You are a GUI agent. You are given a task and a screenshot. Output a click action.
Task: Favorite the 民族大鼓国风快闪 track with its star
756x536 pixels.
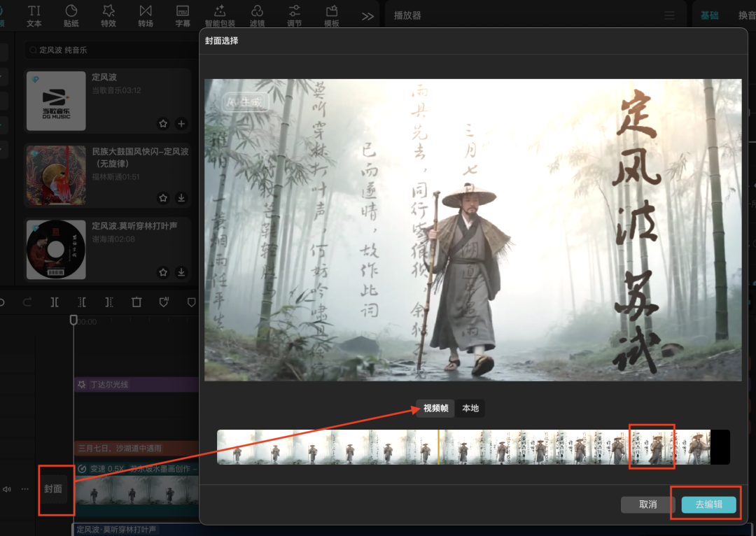(163, 198)
